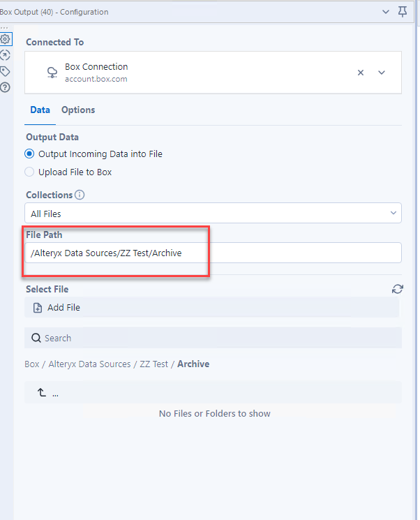This screenshot has height=520, width=420.
Task: Click the Search files field
Action: coord(213,338)
